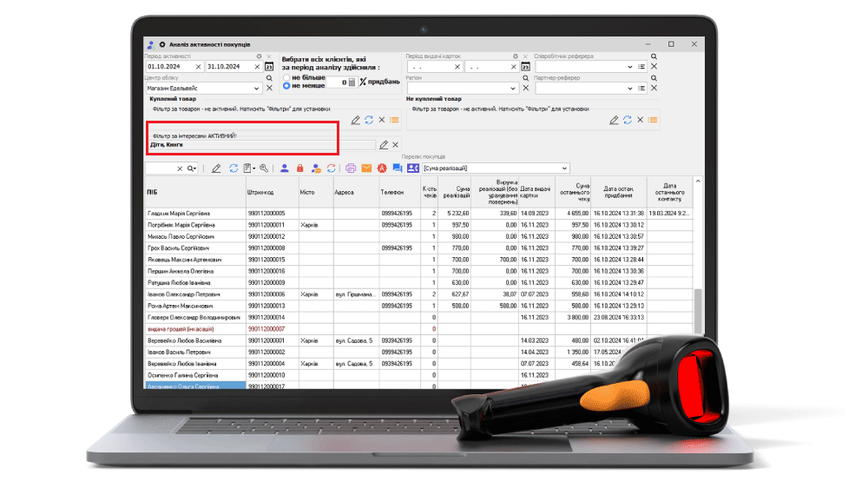The width and height of the screenshot is (868, 495).
Task: Toggle the percent mode next to 'придбань'
Action: pyautogui.click(x=363, y=82)
